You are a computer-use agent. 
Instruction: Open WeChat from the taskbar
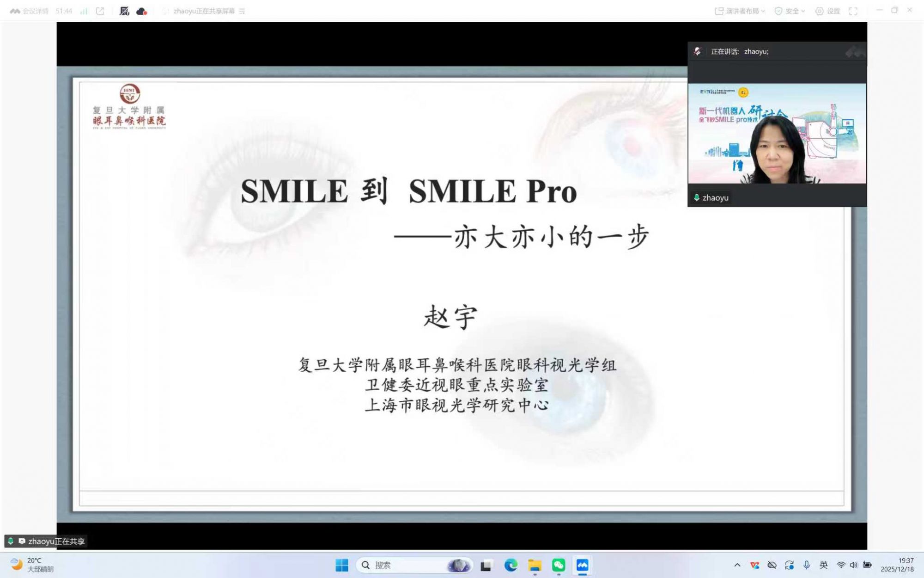click(x=559, y=565)
